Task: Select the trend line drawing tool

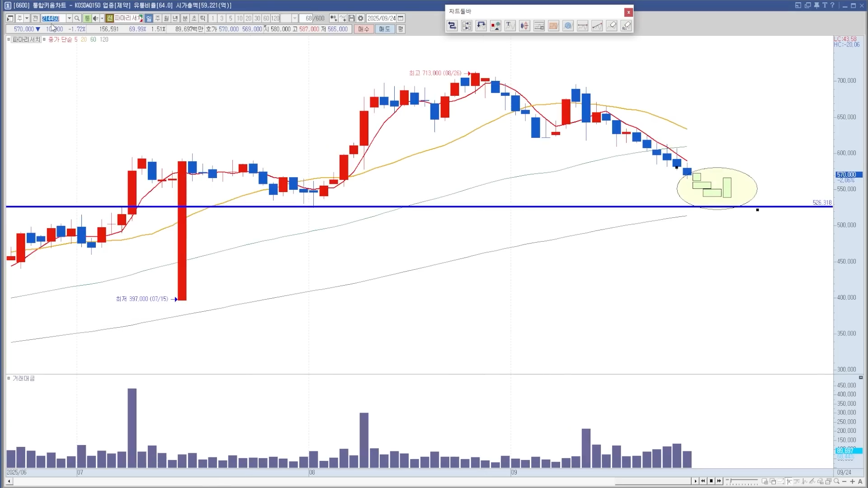Action: point(597,26)
